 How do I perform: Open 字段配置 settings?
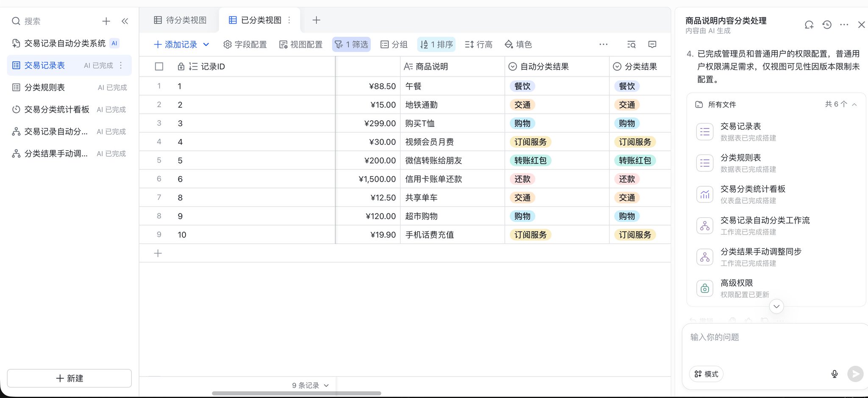pyautogui.click(x=245, y=44)
